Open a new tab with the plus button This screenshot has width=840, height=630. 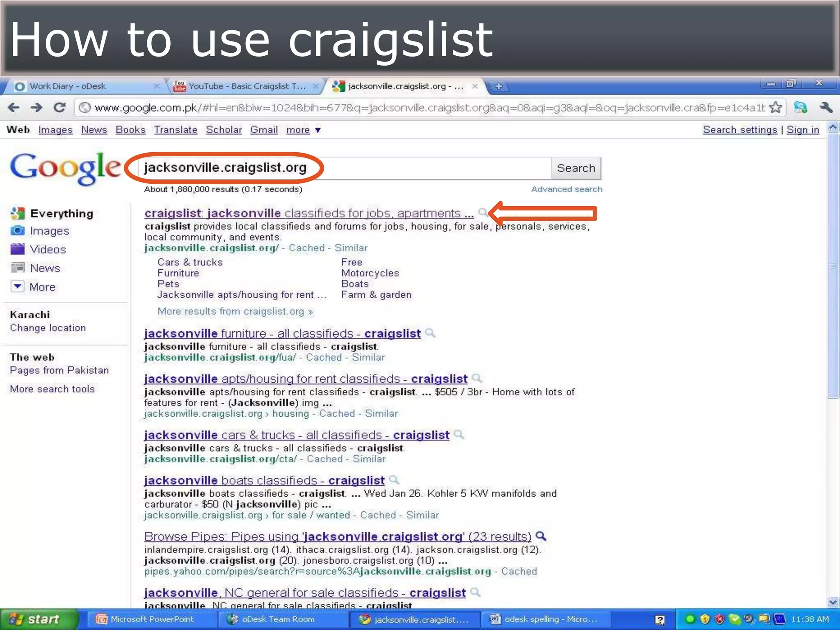[498, 87]
